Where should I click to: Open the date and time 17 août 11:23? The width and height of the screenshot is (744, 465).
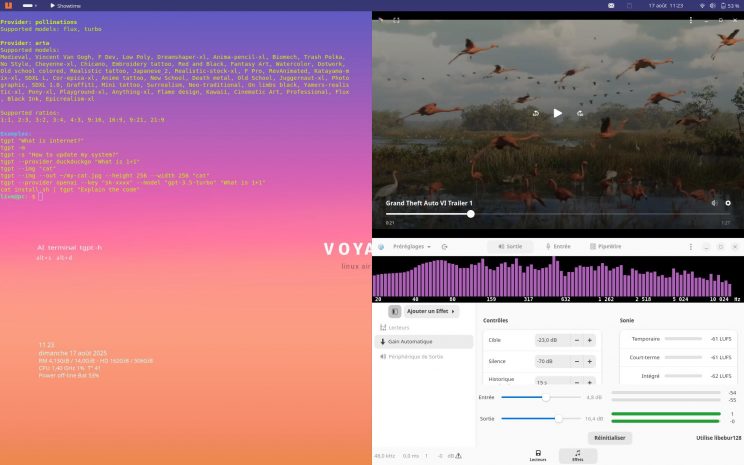(x=666, y=6)
